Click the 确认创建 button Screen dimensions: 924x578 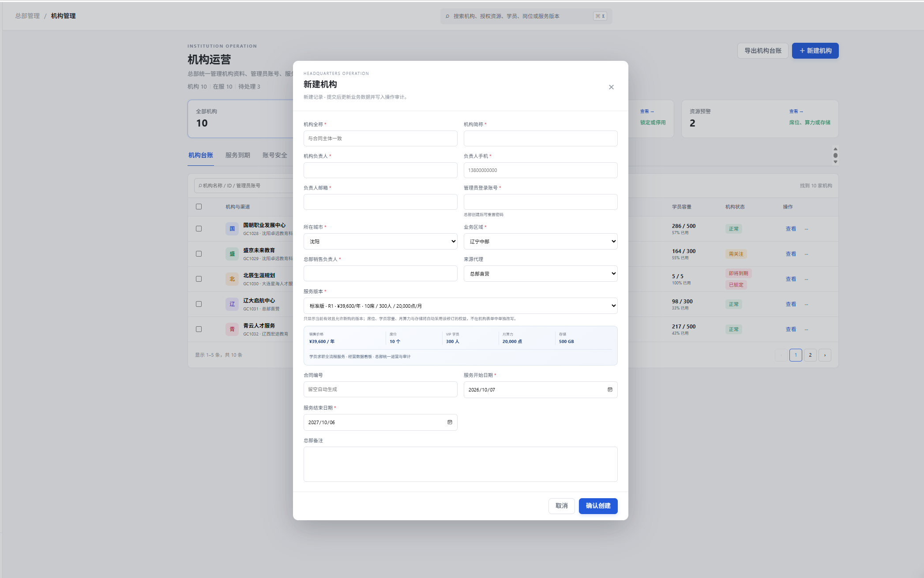[598, 506]
